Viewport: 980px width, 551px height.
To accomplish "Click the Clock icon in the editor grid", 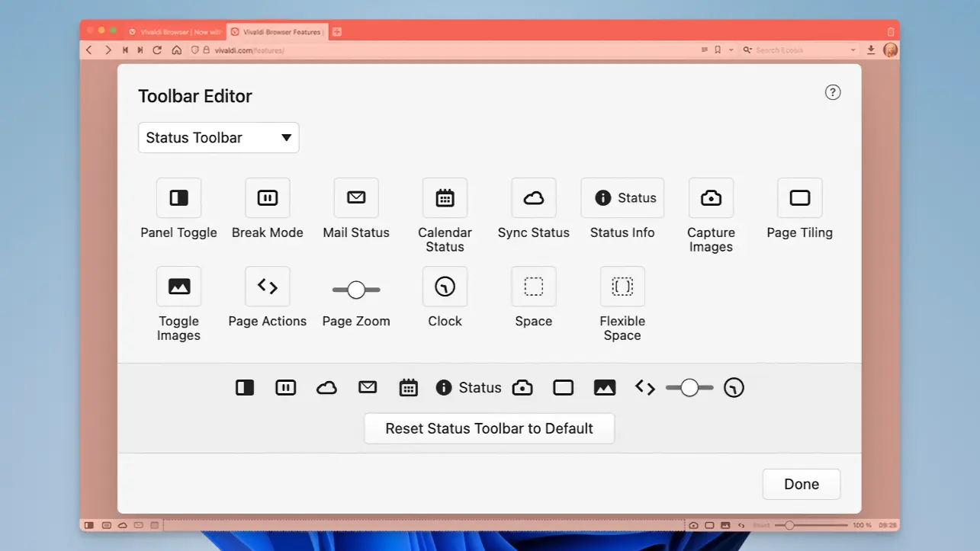I will [445, 286].
